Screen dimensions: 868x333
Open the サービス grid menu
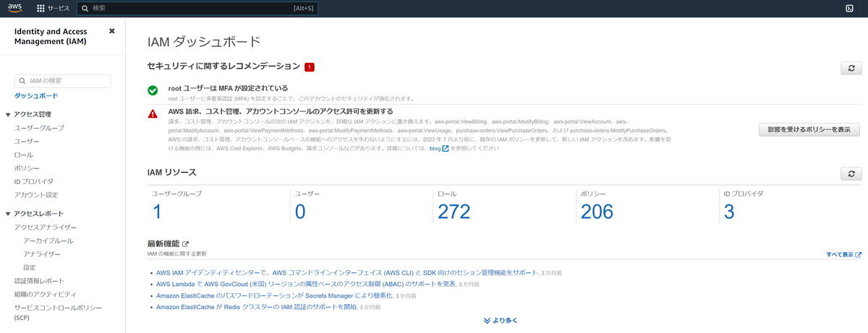tap(54, 8)
